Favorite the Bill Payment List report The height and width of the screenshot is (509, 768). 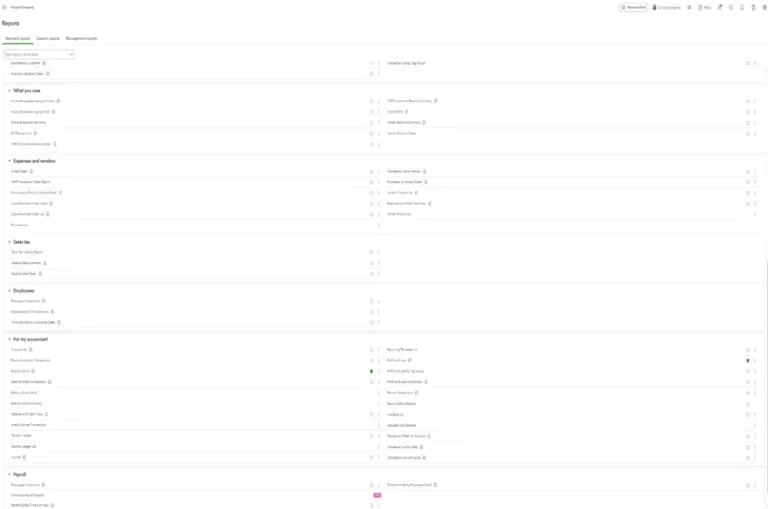point(371,133)
